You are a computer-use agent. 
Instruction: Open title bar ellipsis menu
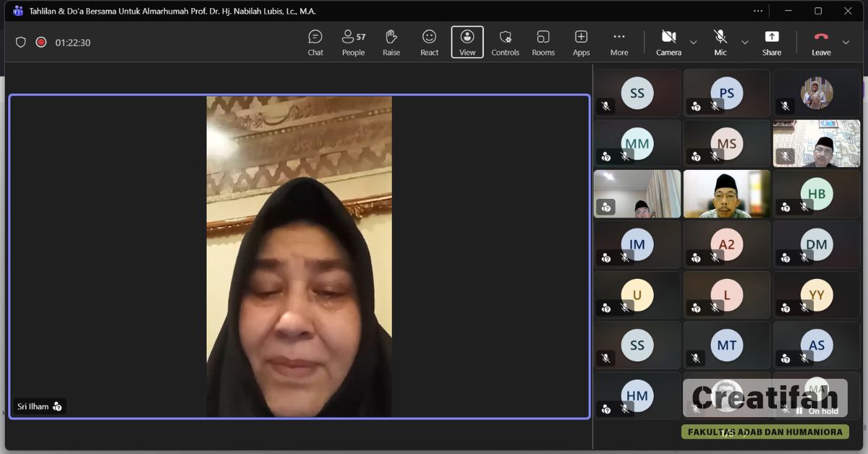pos(758,11)
